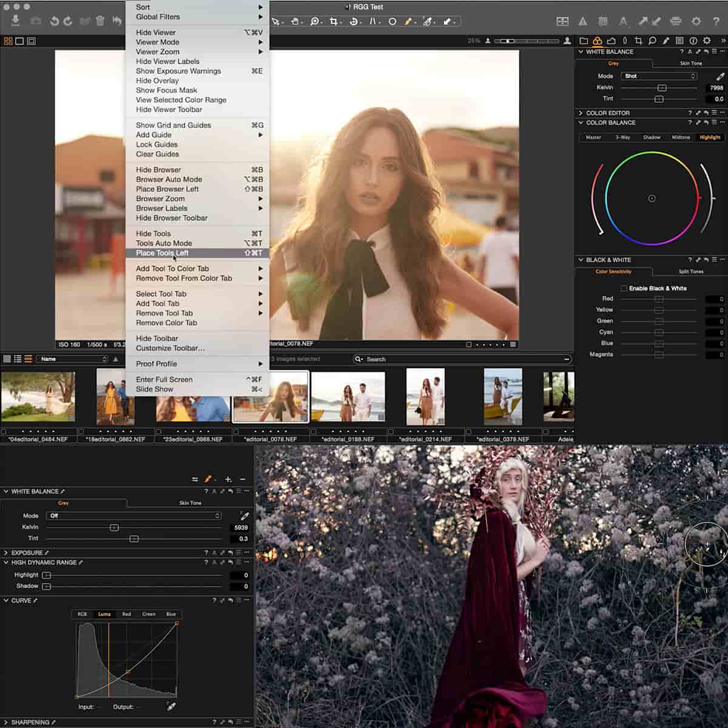Open the Mode dropdown set to Off
The height and width of the screenshot is (728, 728).
coord(133,516)
